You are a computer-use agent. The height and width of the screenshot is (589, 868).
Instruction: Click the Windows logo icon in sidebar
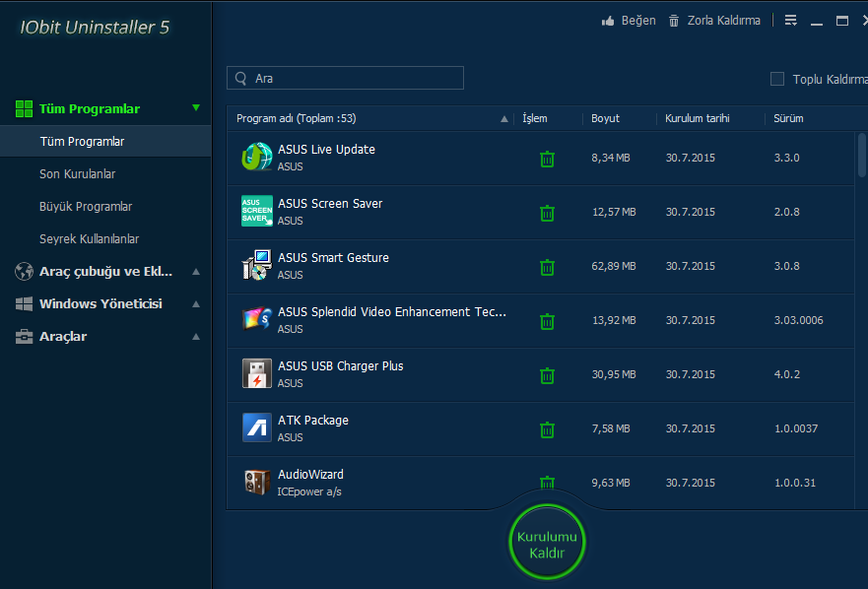point(24,304)
